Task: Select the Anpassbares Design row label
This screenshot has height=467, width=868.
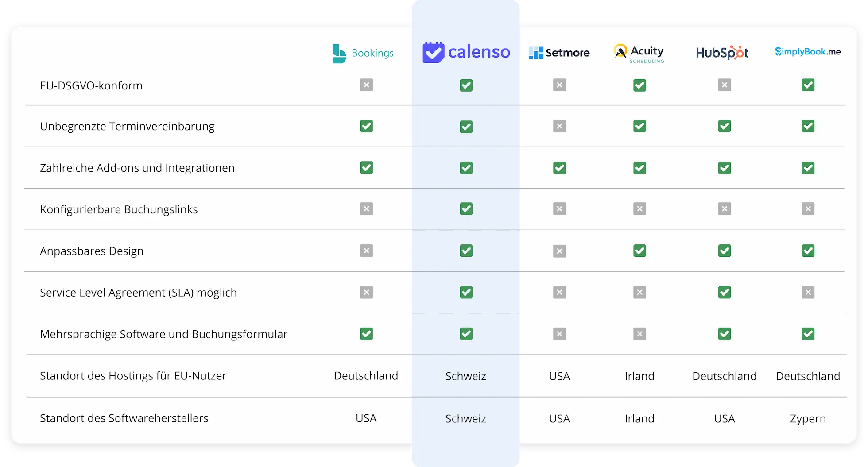Action: click(x=92, y=251)
